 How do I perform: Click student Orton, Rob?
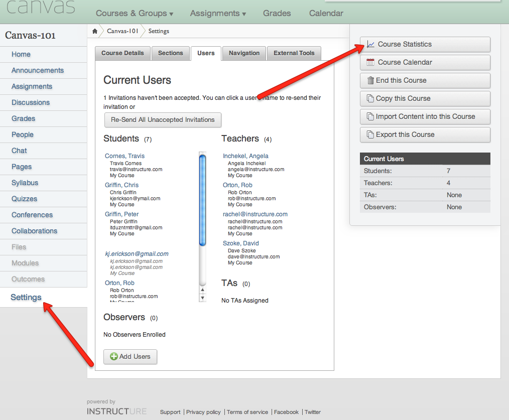pyautogui.click(x=119, y=283)
